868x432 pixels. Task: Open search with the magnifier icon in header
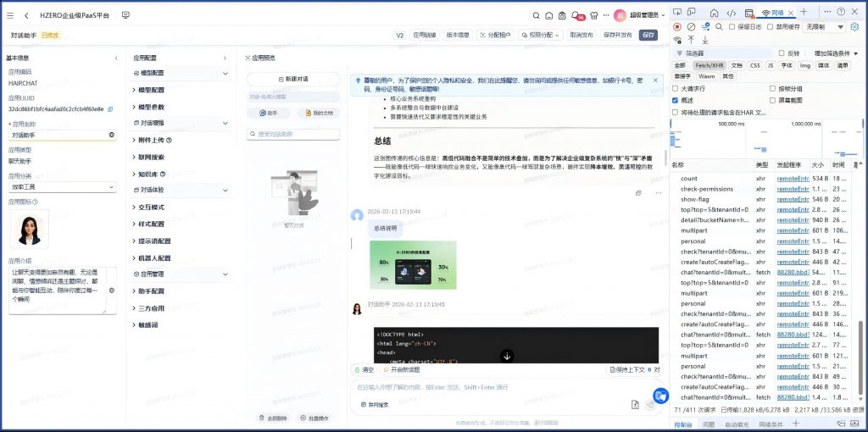pos(536,15)
